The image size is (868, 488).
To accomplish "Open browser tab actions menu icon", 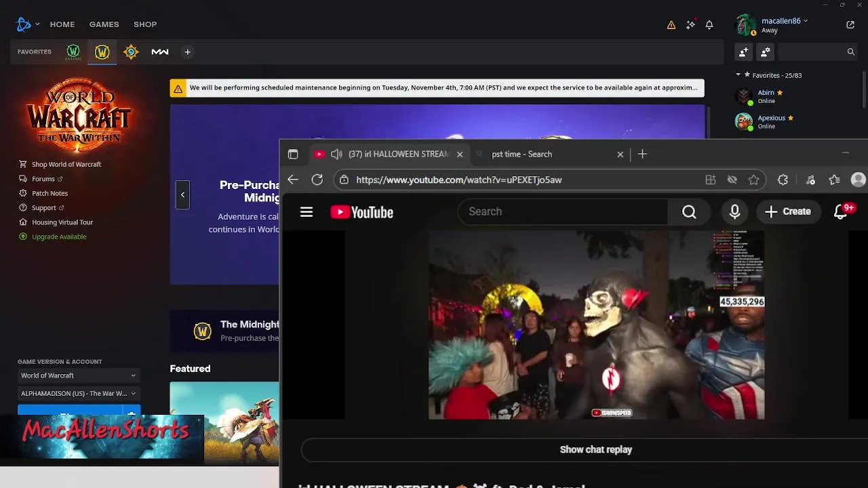I will point(293,155).
